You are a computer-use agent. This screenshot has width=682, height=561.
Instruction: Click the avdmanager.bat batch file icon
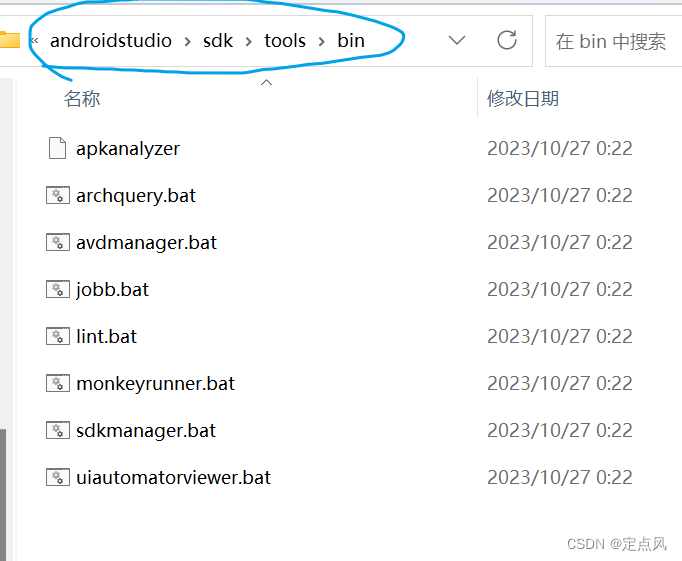[58, 243]
